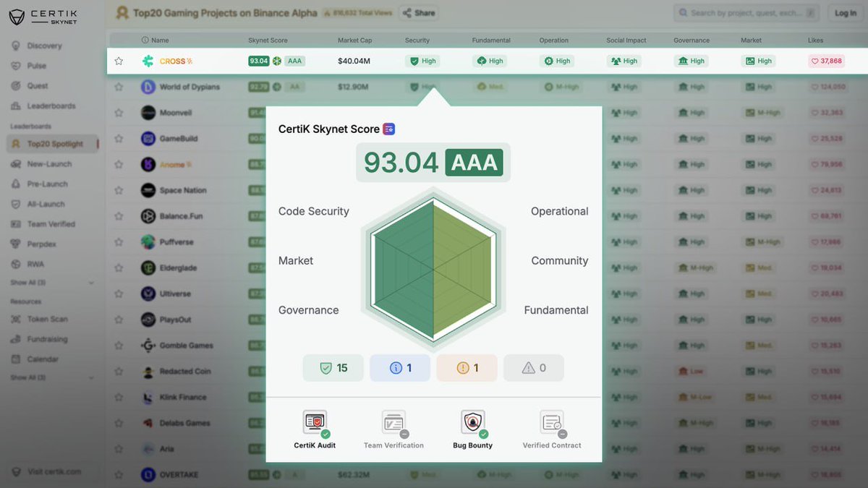This screenshot has height=488, width=868.
Task: Click the Team Verification icon
Action: (394, 423)
